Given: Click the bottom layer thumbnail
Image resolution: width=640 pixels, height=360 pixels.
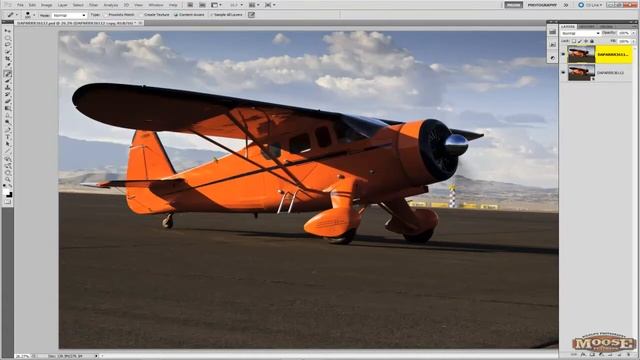Looking at the screenshot, I should [x=581, y=73].
